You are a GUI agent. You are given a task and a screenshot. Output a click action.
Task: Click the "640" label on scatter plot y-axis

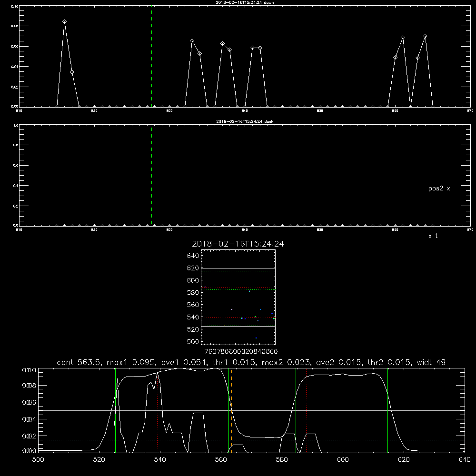tap(193, 256)
